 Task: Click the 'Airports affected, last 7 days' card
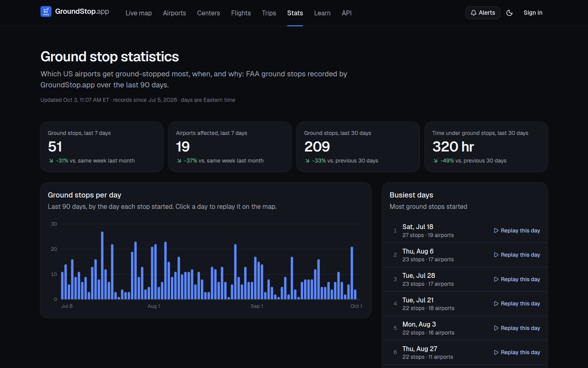[x=230, y=147]
